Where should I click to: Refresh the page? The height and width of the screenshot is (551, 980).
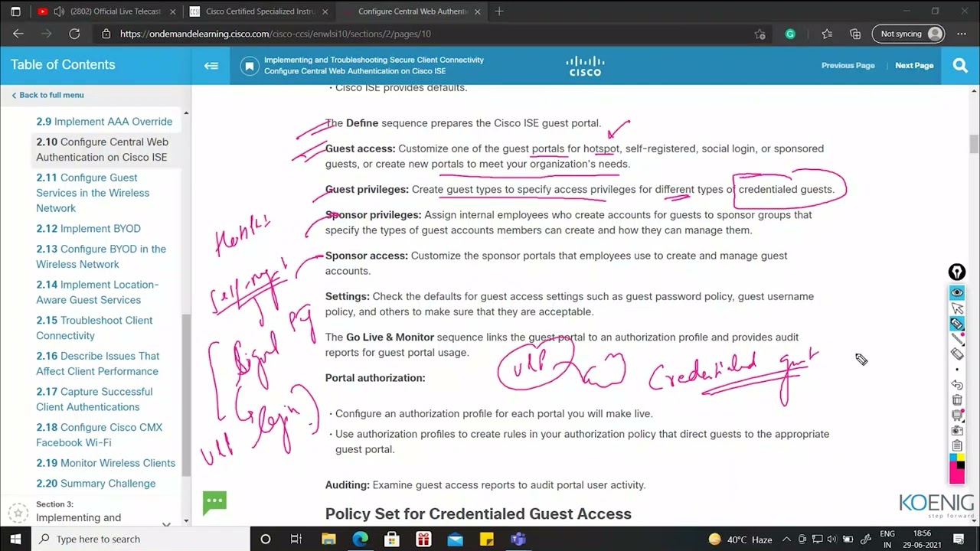[x=74, y=34]
